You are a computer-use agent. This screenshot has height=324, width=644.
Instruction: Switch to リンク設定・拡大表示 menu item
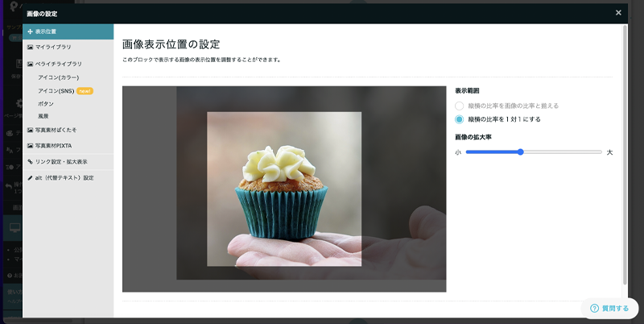click(x=61, y=161)
